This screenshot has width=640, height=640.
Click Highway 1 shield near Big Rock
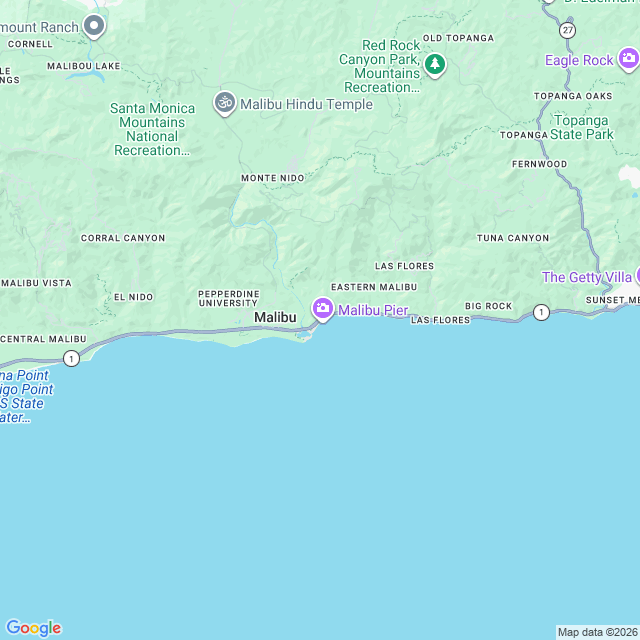(x=541, y=313)
